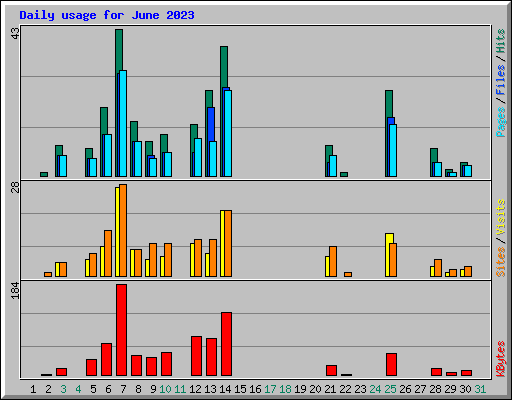Click the red KBytes bar for day 12
The image size is (512, 400).
point(196,356)
